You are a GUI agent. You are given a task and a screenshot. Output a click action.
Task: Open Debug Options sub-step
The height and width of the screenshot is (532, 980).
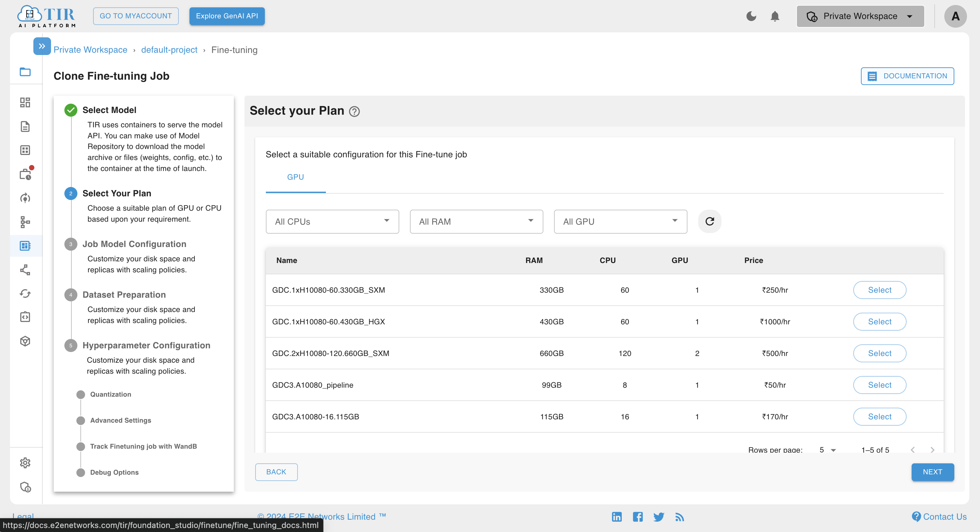[x=114, y=472]
